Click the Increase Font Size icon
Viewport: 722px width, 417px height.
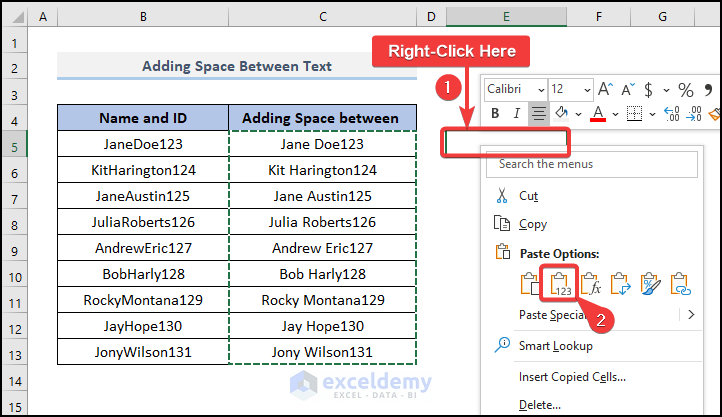(x=604, y=89)
